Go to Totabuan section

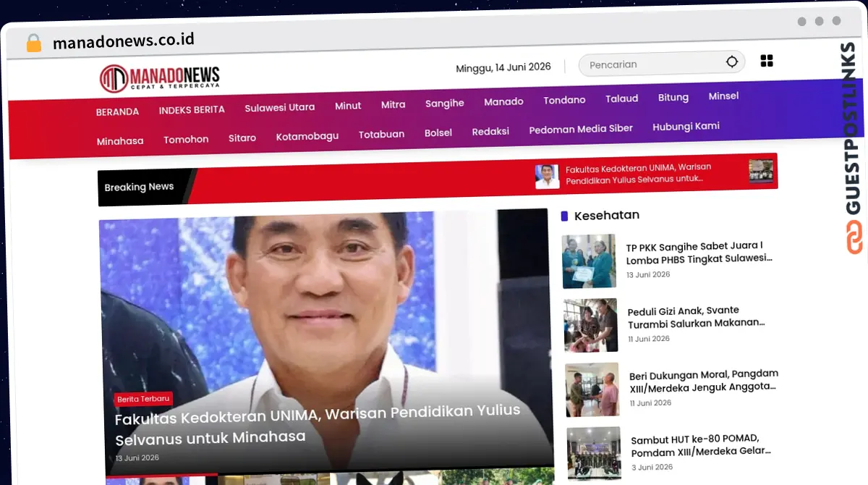[381, 134]
